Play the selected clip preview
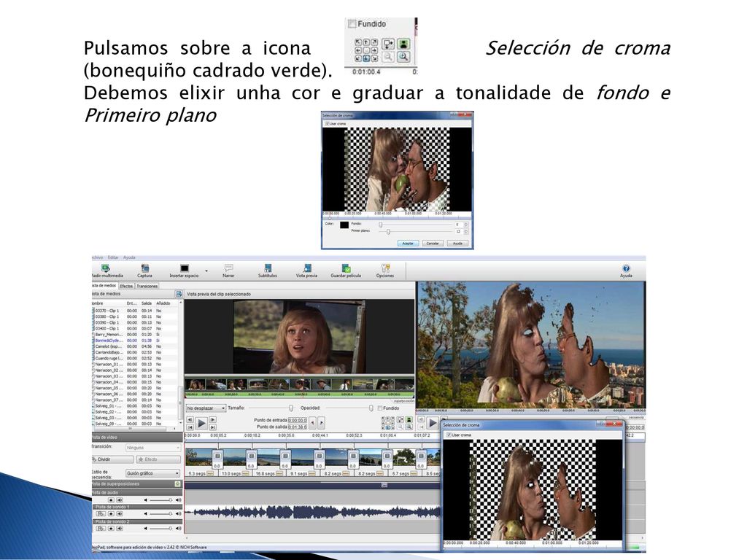747x560 pixels. click(201, 423)
